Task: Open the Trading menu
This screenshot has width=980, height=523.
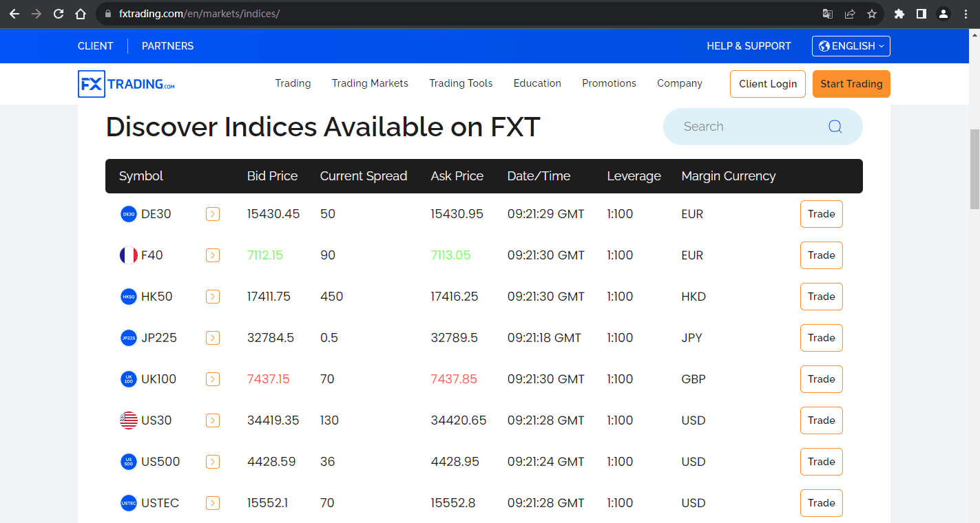Action: (x=293, y=83)
